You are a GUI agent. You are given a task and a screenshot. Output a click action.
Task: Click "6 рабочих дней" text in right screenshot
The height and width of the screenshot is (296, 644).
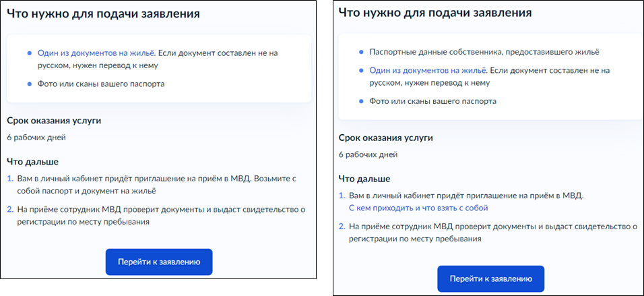click(x=368, y=154)
